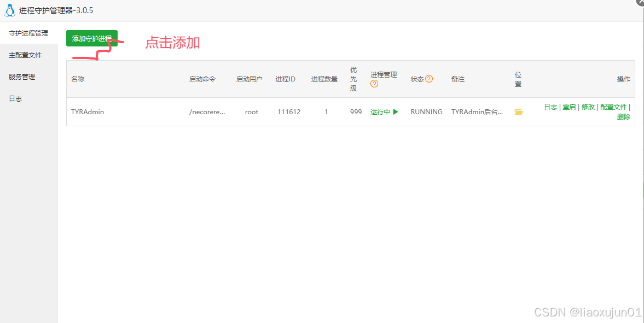Image resolution: width=644 pixels, height=323 pixels.
Task: Select the TYRAdmin name cell
Action: 88,112
